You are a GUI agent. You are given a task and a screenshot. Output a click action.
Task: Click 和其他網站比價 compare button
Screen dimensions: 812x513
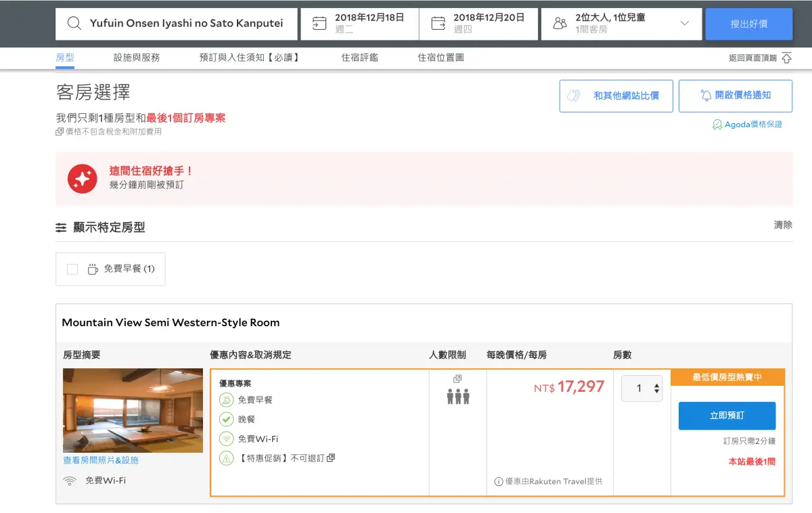[x=616, y=95]
